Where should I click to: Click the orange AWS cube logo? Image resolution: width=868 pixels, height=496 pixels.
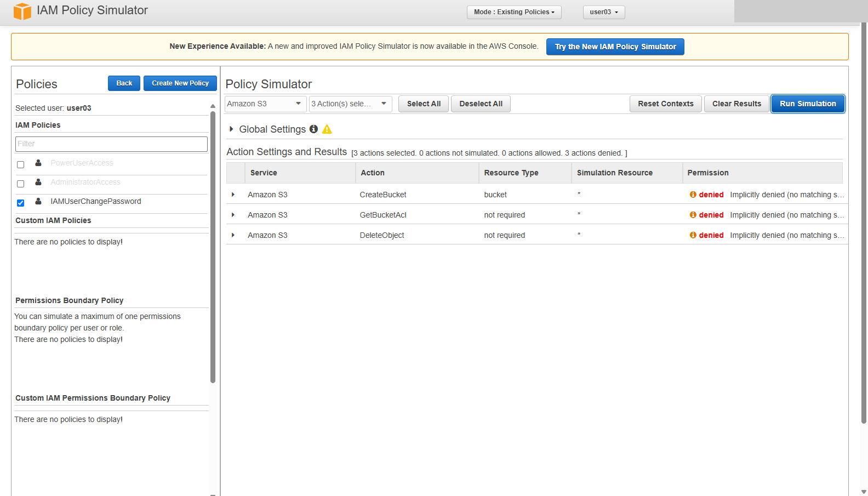[22, 11]
